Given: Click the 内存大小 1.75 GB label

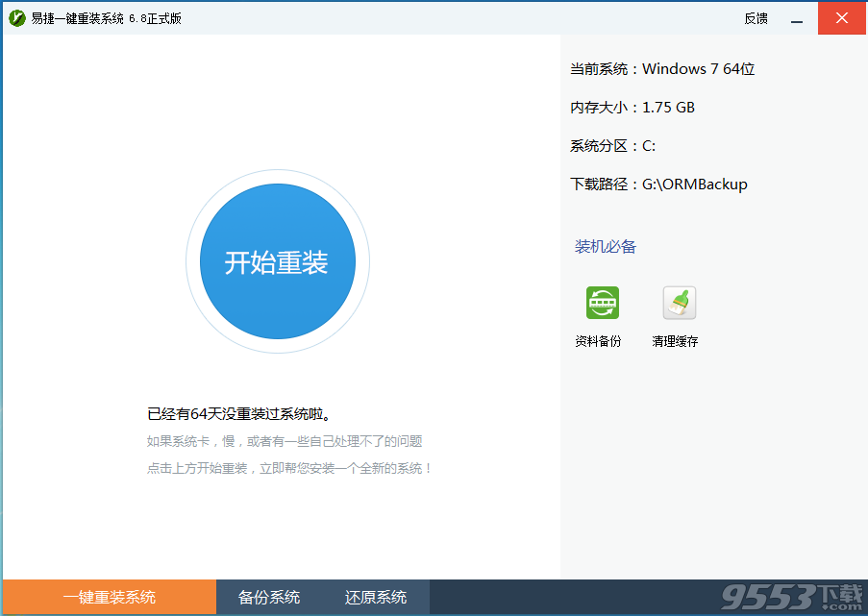Looking at the screenshot, I should [x=634, y=107].
